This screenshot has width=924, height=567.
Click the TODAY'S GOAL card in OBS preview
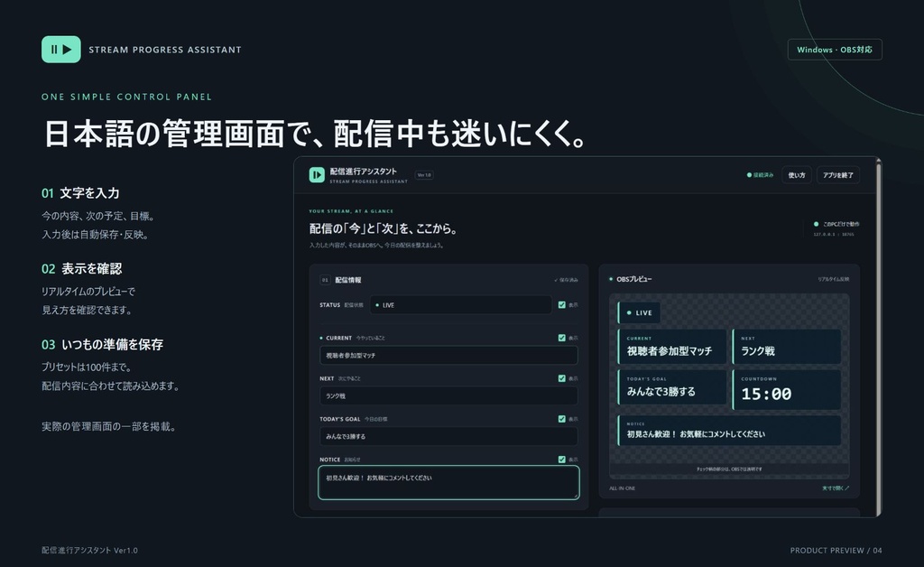[671, 387]
